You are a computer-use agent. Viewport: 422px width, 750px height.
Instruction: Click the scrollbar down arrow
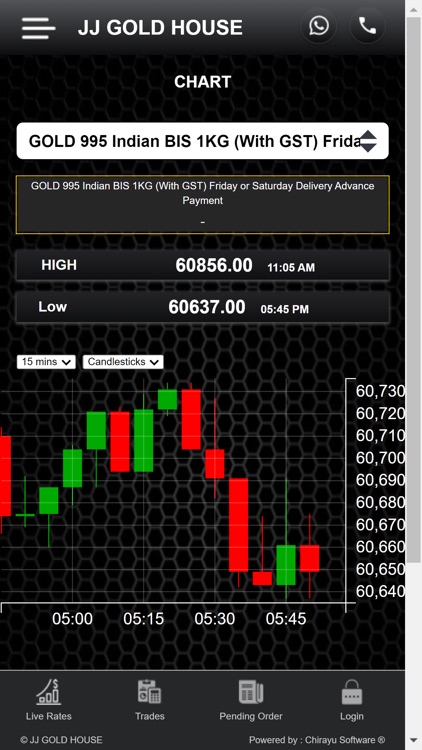[x=413, y=742]
